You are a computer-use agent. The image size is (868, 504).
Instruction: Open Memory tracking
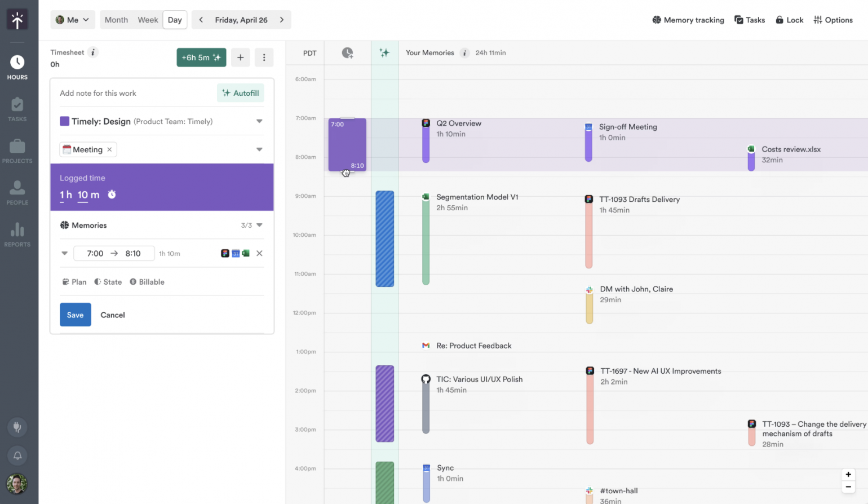coord(688,20)
